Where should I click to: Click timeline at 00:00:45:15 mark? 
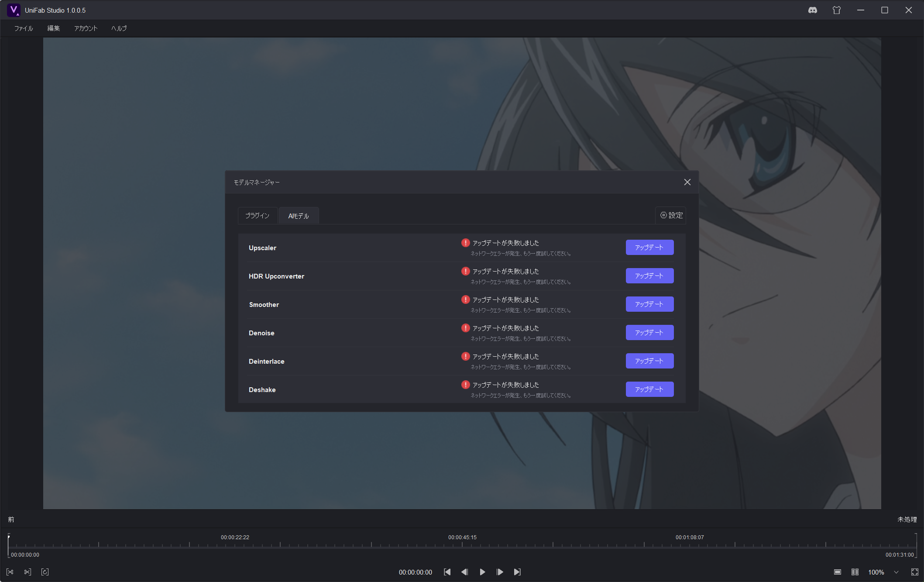pyautogui.click(x=462, y=537)
